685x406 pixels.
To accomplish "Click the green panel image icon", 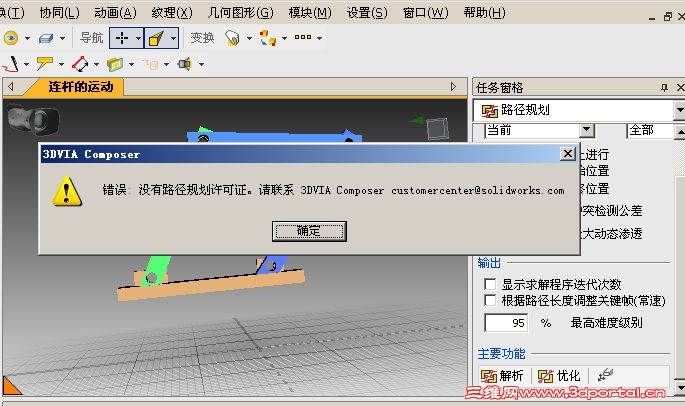I will click(x=115, y=64).
